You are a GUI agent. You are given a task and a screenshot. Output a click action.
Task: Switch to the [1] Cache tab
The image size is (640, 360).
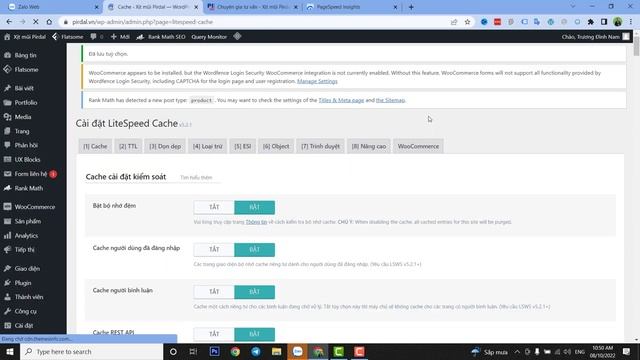95,146
